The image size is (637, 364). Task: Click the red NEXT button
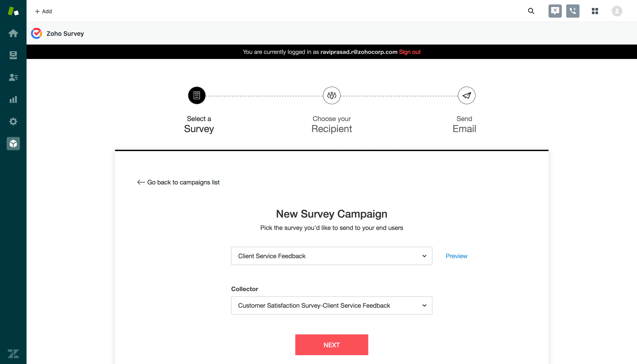click(331, 345)
